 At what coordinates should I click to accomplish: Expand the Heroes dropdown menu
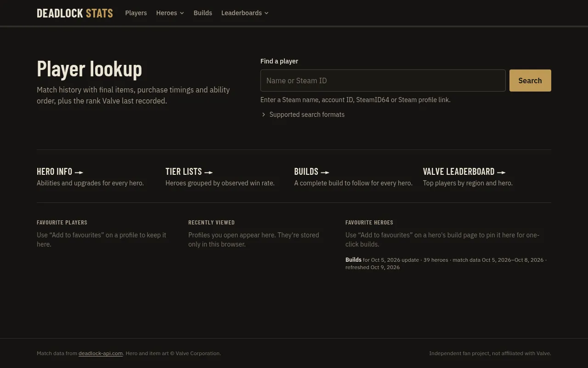tap(170, 13)
